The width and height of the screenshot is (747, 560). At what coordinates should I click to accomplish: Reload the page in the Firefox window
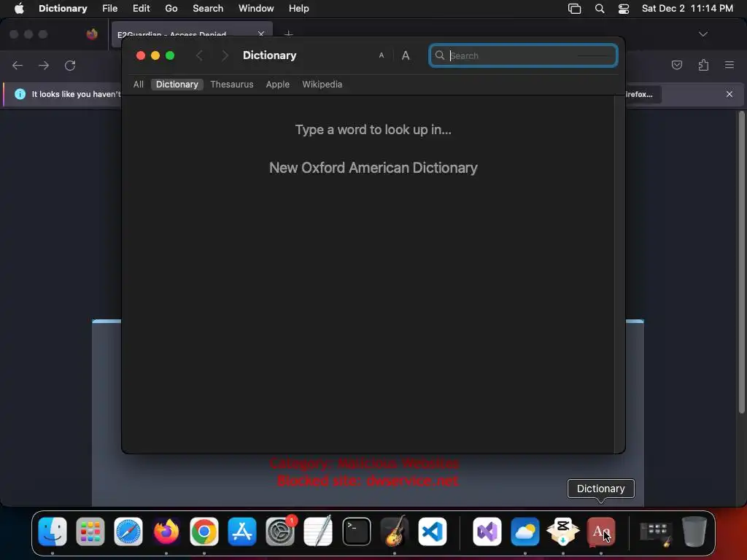pyautogui.click(x=70, y=65)
